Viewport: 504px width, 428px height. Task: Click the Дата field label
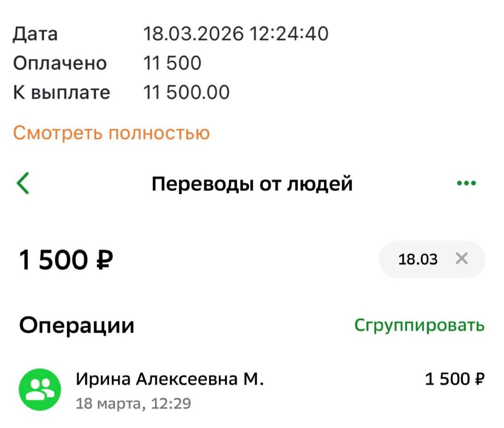(35, 34)
